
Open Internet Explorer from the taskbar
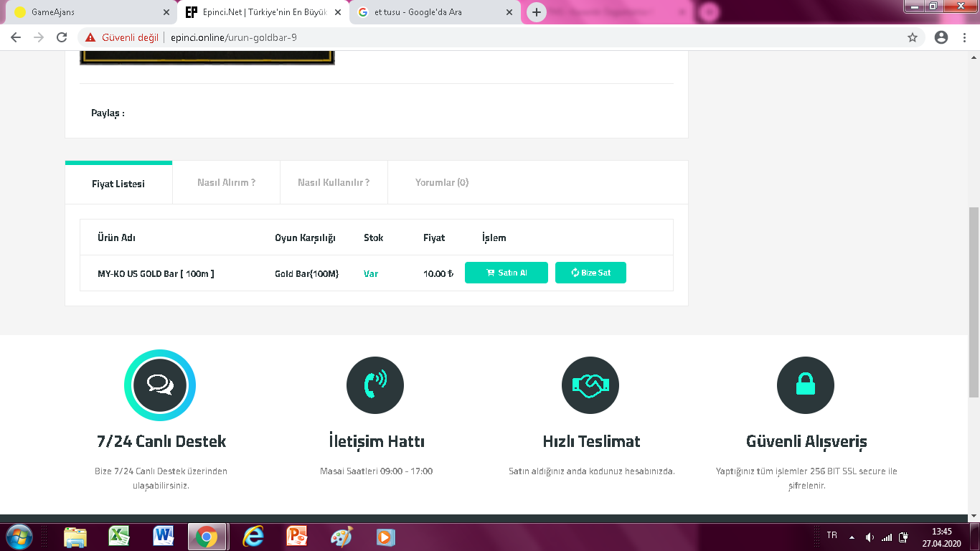coord(253,536)
